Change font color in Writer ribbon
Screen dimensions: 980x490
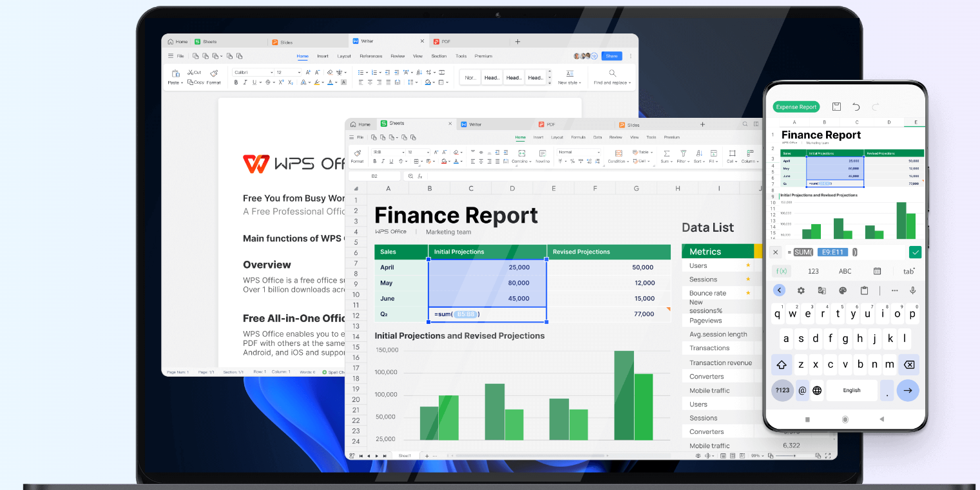pos(330,82)
